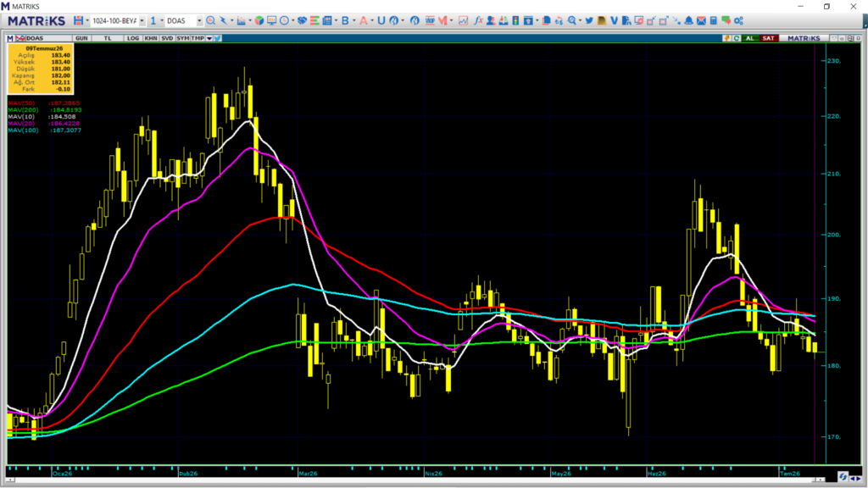Open the calculator icon
868x488 pixels.
714,20
